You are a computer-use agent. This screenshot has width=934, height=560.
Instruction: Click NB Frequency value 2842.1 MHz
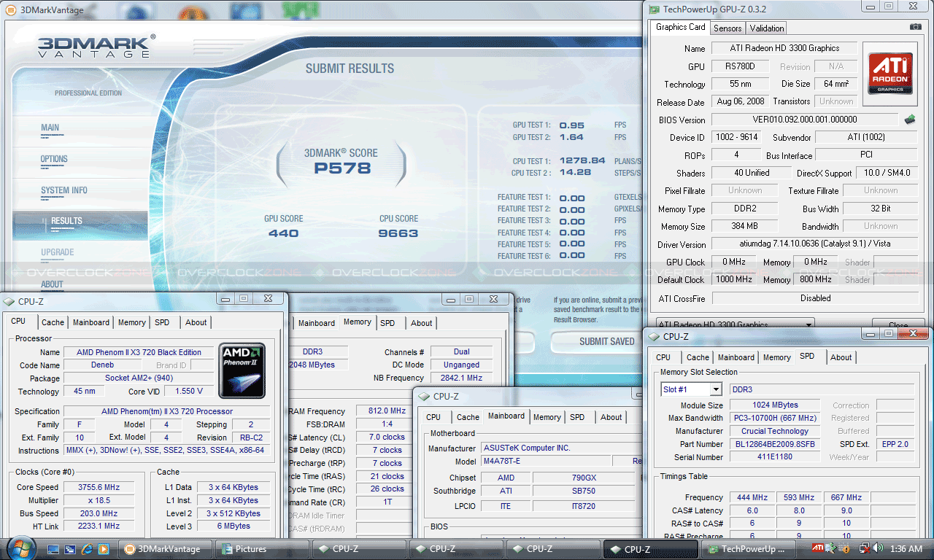[461, 378]
